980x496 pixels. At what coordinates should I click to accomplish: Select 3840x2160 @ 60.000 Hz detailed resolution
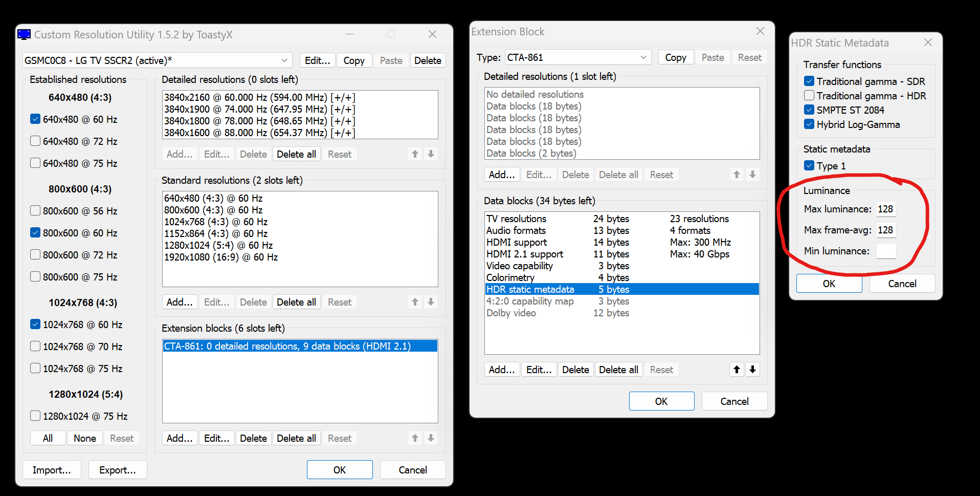(x=300, y=97)
